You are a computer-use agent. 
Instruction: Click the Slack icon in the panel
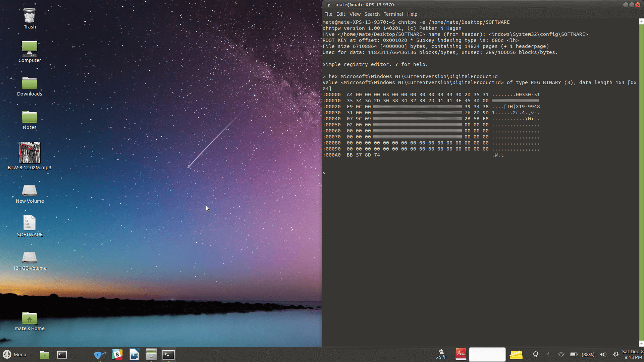coord(117,355)
